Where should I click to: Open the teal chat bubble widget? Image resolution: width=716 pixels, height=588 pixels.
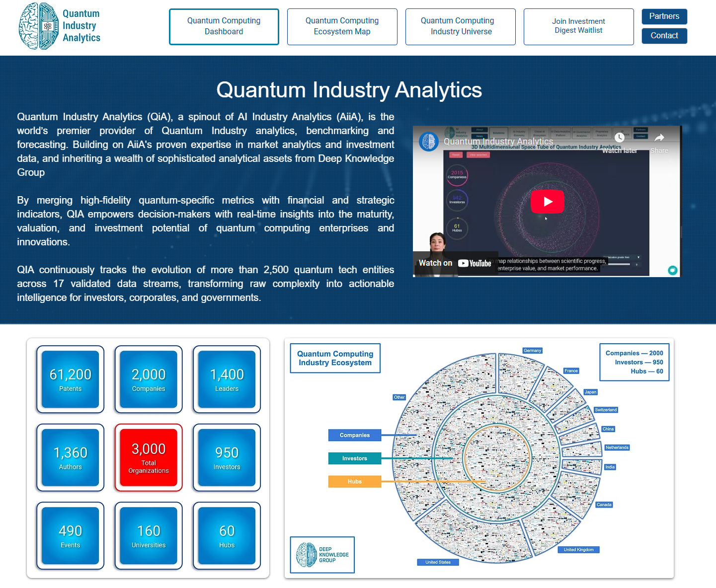tap(672, 270)
